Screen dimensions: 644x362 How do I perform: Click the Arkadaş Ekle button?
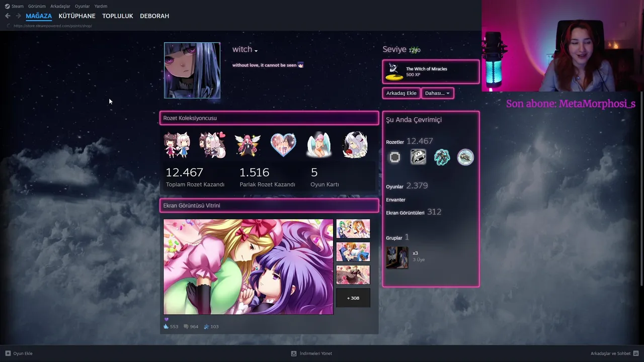401,93
